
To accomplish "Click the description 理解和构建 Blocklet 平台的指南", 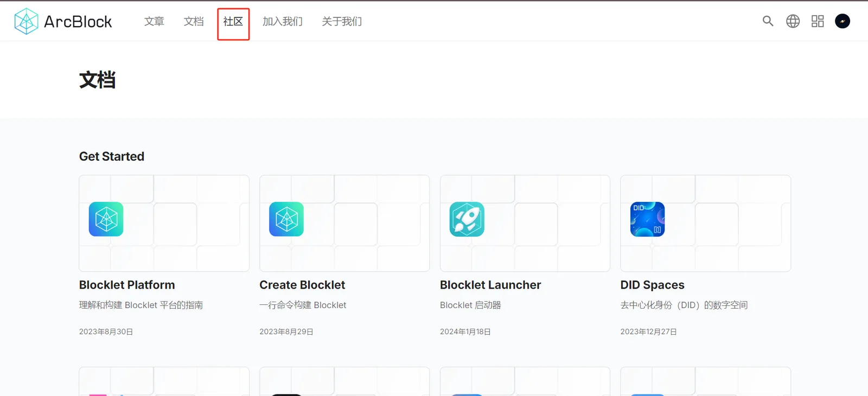I will click(x=141, y=305).
